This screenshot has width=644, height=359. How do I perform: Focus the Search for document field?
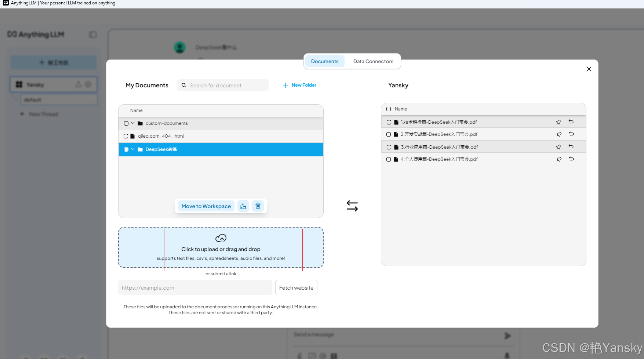223,85
